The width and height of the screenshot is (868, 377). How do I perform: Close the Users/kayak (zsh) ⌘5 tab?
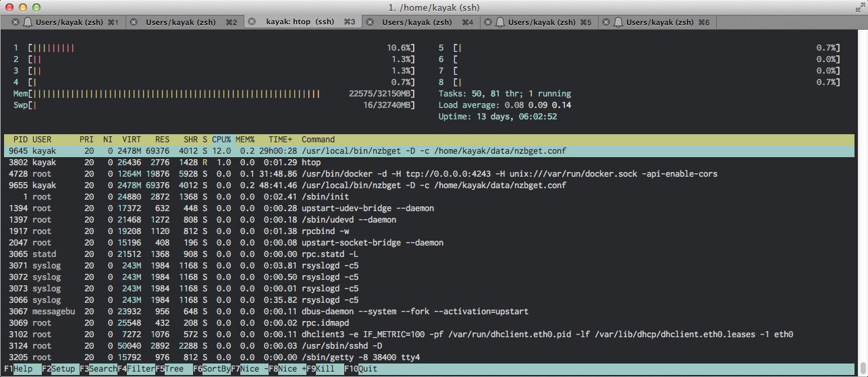point(487,22)
